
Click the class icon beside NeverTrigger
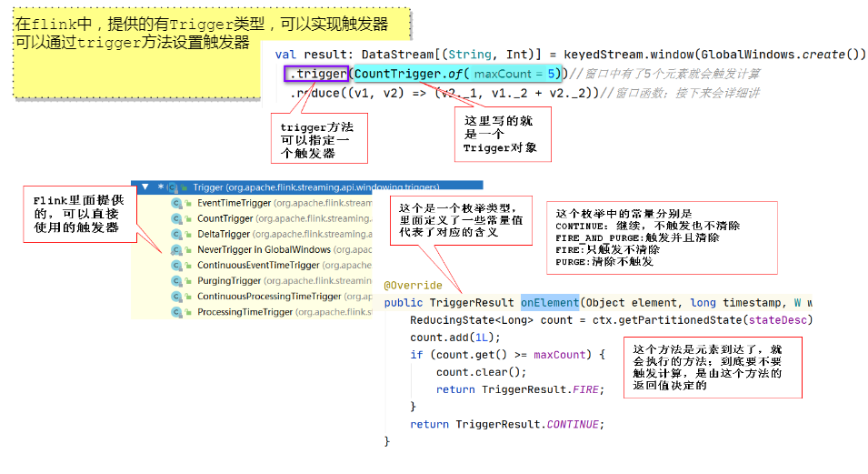click(176, 250)
